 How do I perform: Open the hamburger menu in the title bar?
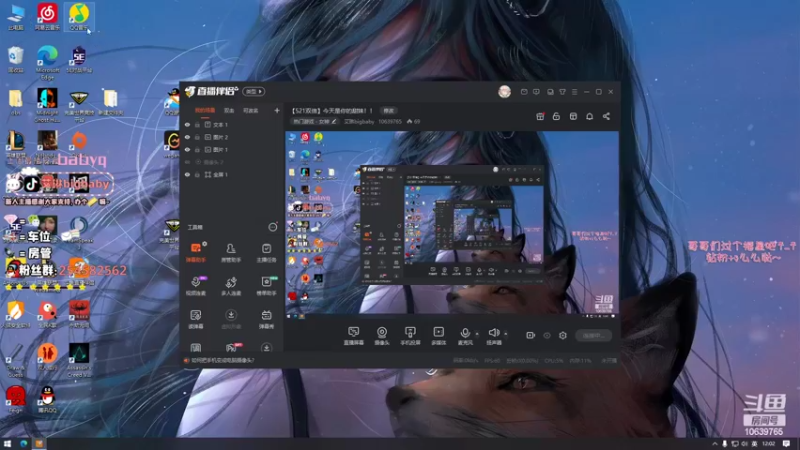pyautogui.click(x=574, y=92)
